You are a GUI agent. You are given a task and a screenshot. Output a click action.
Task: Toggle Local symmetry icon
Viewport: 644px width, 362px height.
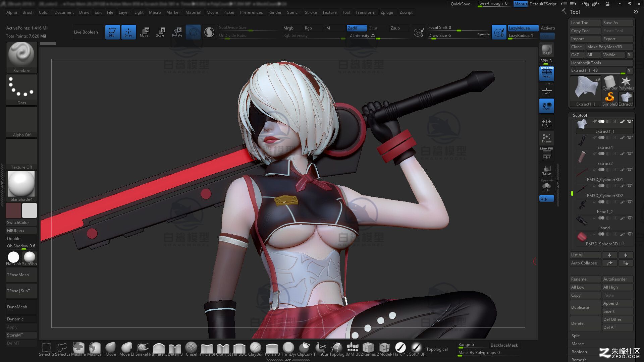coord(547,106)
